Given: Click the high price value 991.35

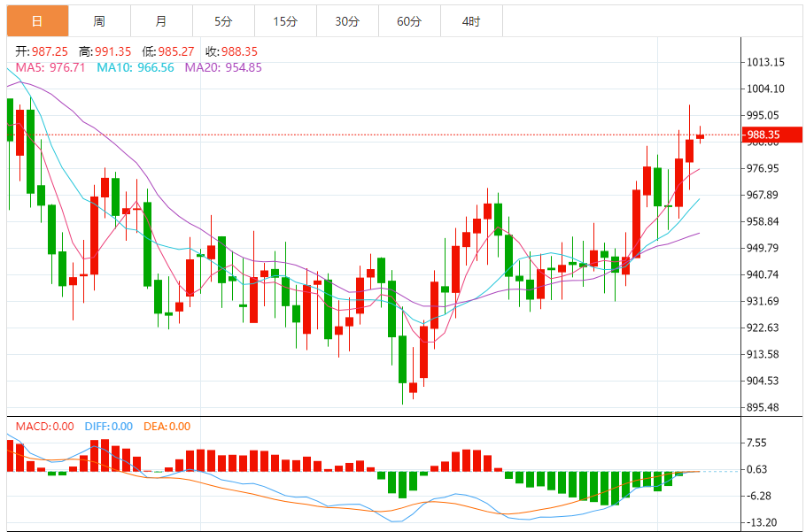Looking at the screenshot, I should pyautogui.click(x=112, y=51).
